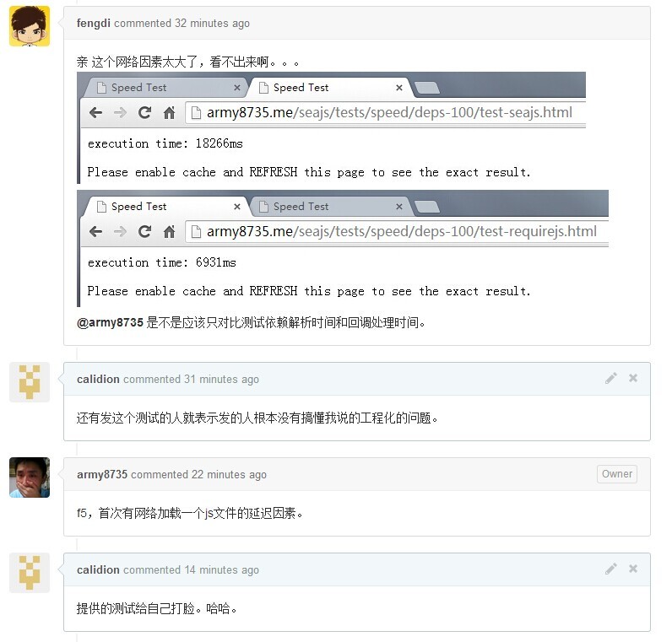This screenshot has height=642, width=672.
Task: Click home icon in test-requirejs browser screenshot
Action: coord(170,232)
